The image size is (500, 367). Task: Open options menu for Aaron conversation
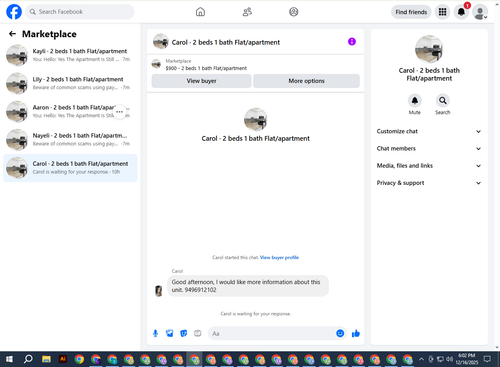120,112
